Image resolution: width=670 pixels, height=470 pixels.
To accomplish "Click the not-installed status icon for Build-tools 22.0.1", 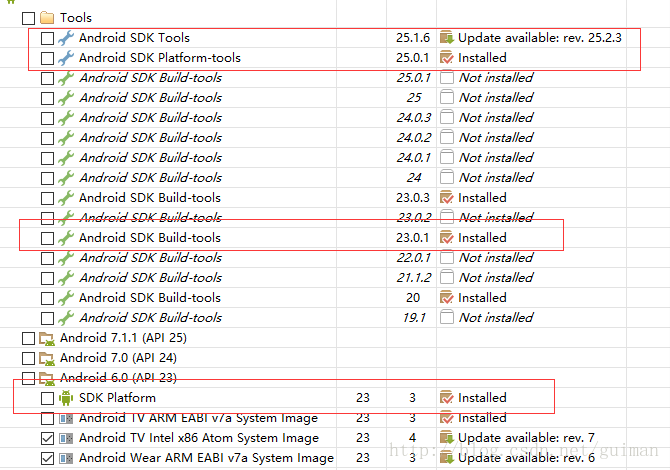I will click(447, 258).
